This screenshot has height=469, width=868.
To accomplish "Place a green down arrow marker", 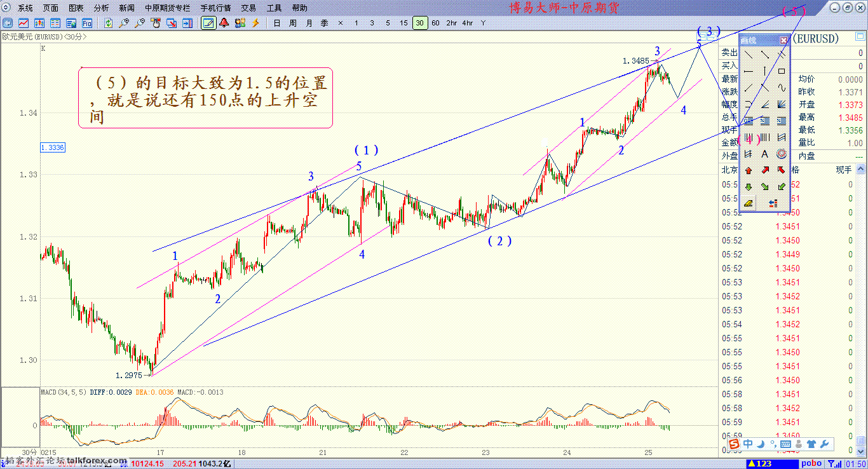I will (749, 187).
